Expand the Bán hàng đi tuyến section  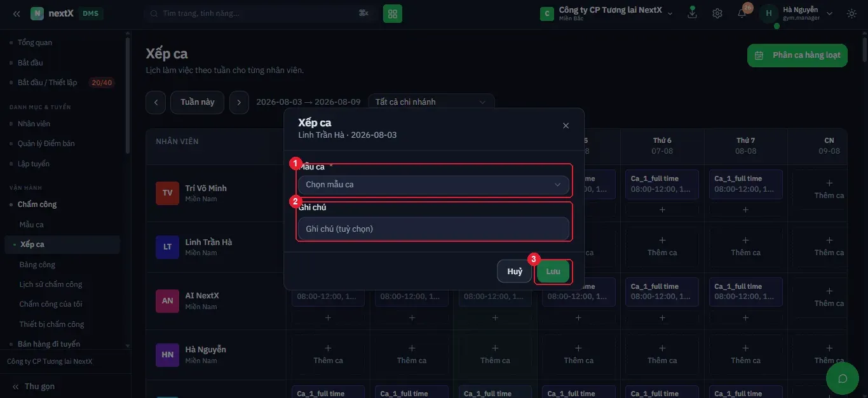pyautogui.click(x=49, y=344)
